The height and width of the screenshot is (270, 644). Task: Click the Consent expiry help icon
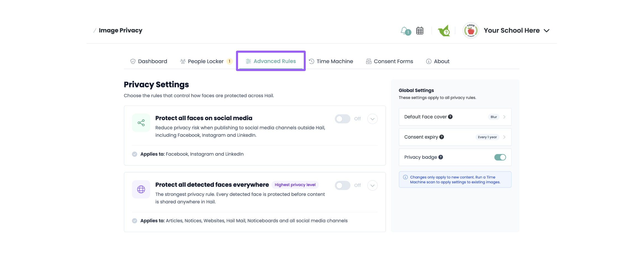(x=442, y=137)
